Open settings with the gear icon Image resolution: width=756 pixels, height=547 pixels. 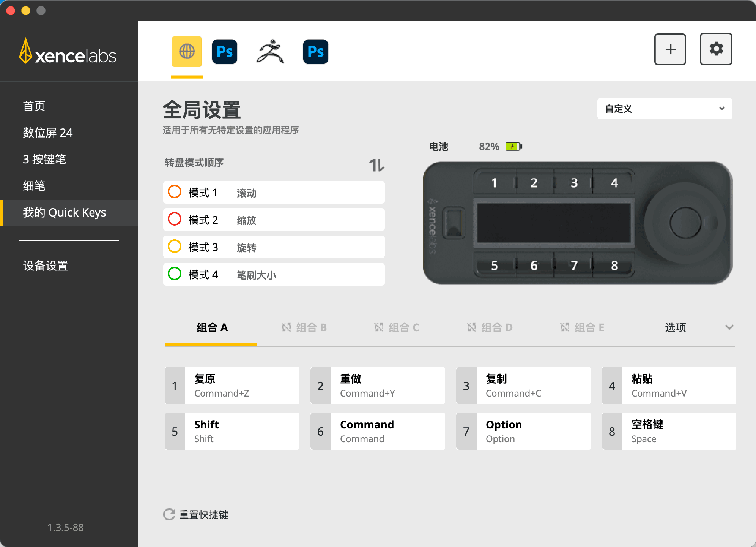pyautogui.click(x=716, y=49)
